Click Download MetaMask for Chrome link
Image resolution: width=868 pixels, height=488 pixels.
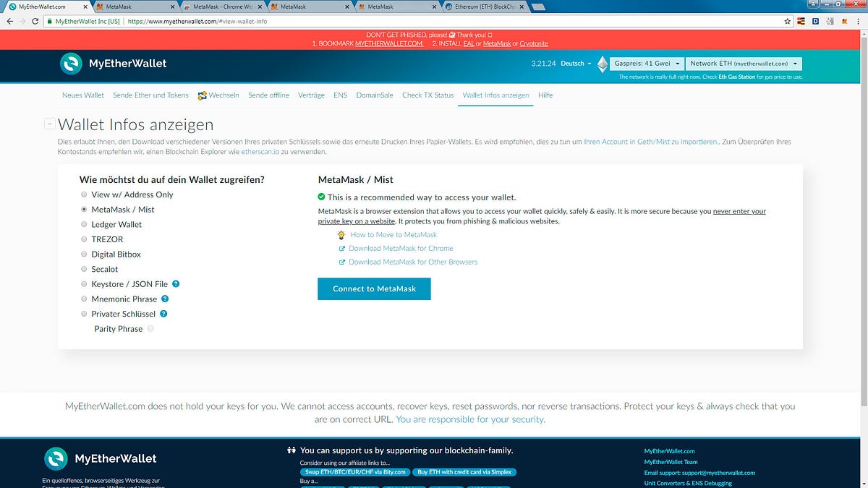[x=401, y=249]
